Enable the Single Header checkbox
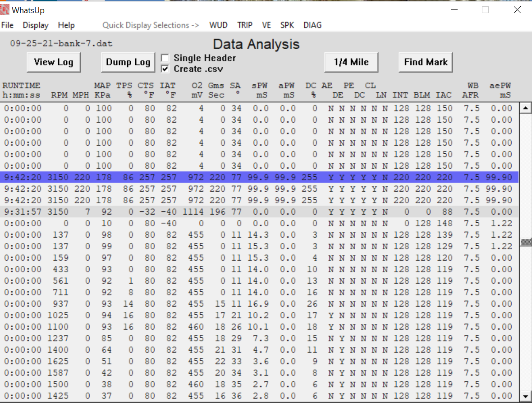The image size is (532, 403). coord(165,58)
